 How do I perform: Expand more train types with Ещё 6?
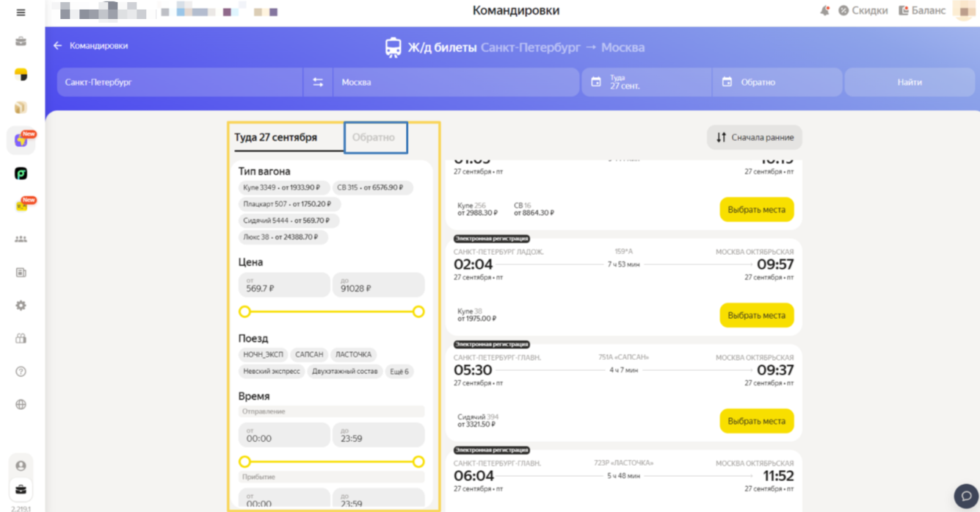[399, 371]
